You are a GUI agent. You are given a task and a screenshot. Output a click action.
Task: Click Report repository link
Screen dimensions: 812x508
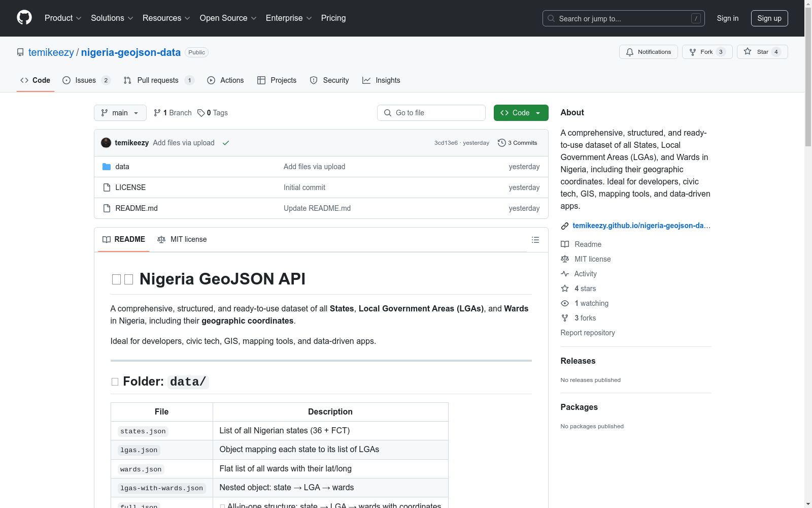(588, 333)
